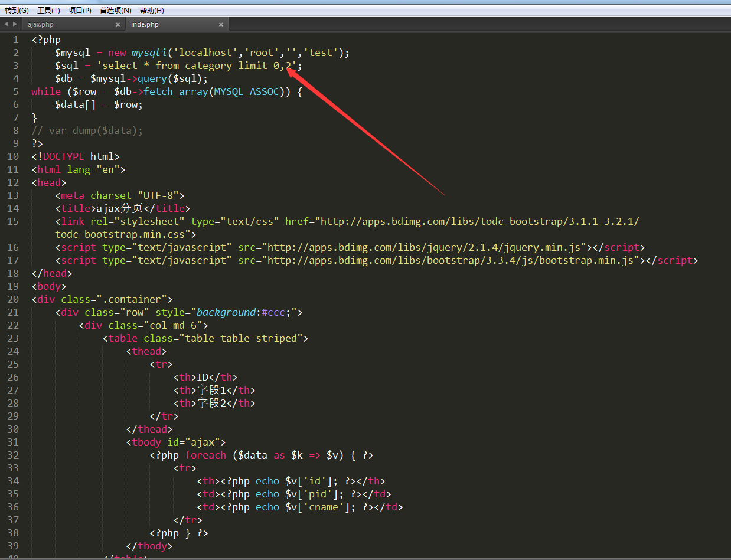Click the 字段1 header text
The image size is (731, 560).
pyautogui.click(x=212, y=390)
